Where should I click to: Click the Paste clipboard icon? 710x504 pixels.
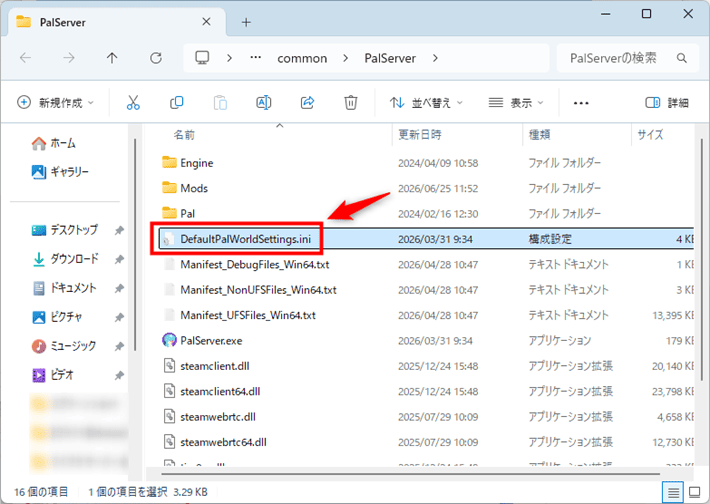pos(220,103)
